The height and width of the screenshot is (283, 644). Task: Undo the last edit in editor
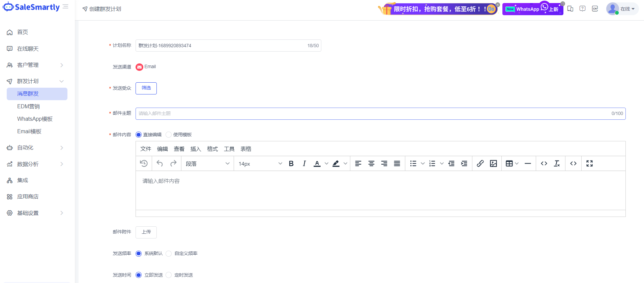160,164
